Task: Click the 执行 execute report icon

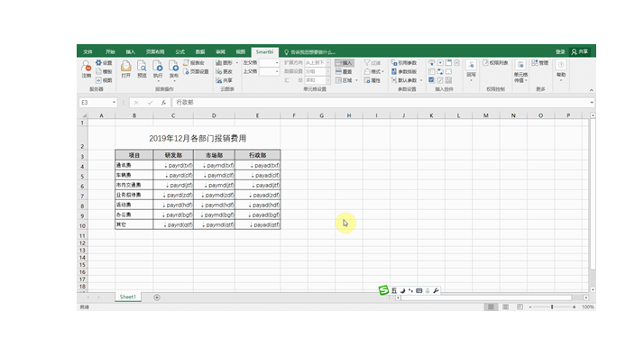Action: coord(158,69)
